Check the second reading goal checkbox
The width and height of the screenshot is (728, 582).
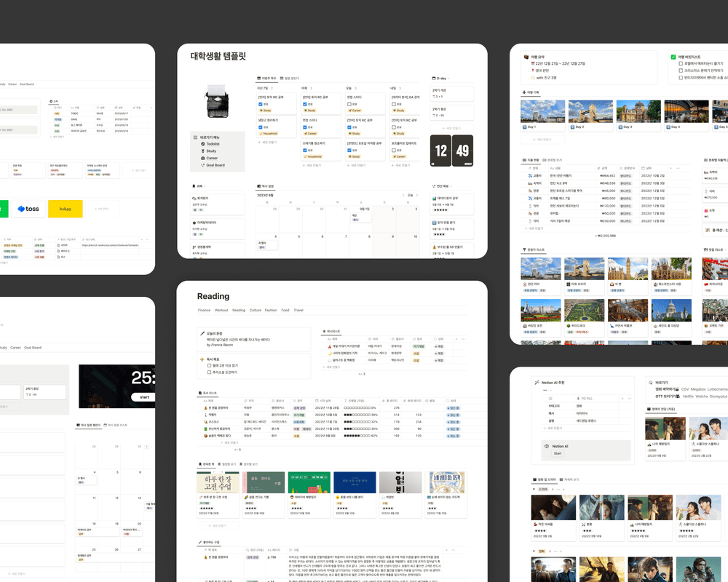pyautogui.click(x=210, y=372)
